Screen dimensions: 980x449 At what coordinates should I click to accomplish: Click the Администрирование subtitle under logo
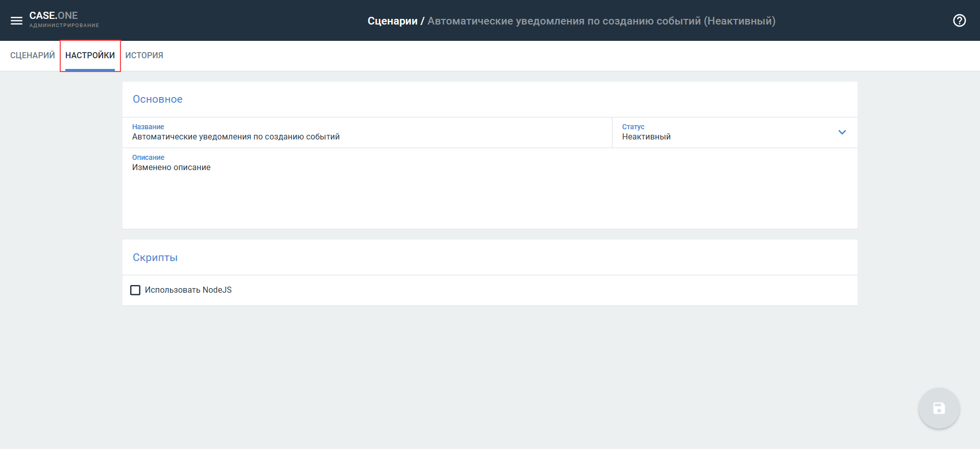[x=64, y=26]
